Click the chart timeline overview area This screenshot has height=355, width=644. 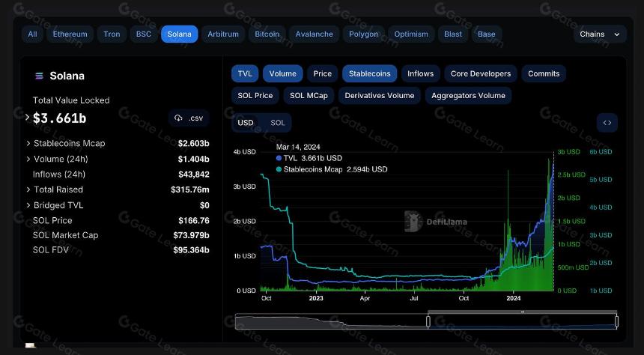tap(426, 321)
